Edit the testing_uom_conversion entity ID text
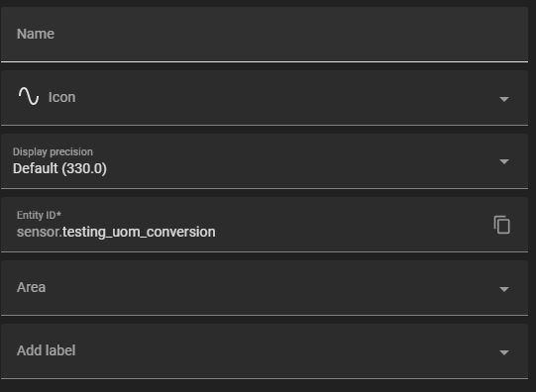The height and width of the screenshot is (392, 536). coord(139,233)
